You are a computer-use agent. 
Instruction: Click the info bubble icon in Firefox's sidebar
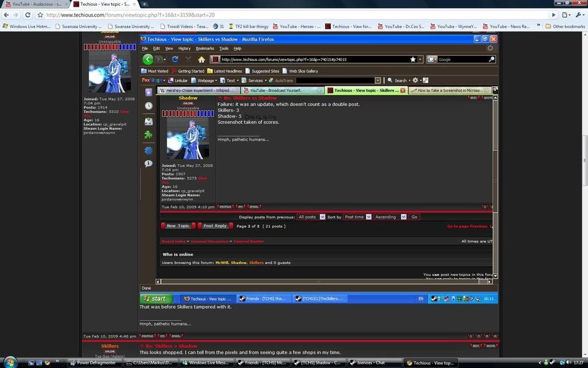149,164
